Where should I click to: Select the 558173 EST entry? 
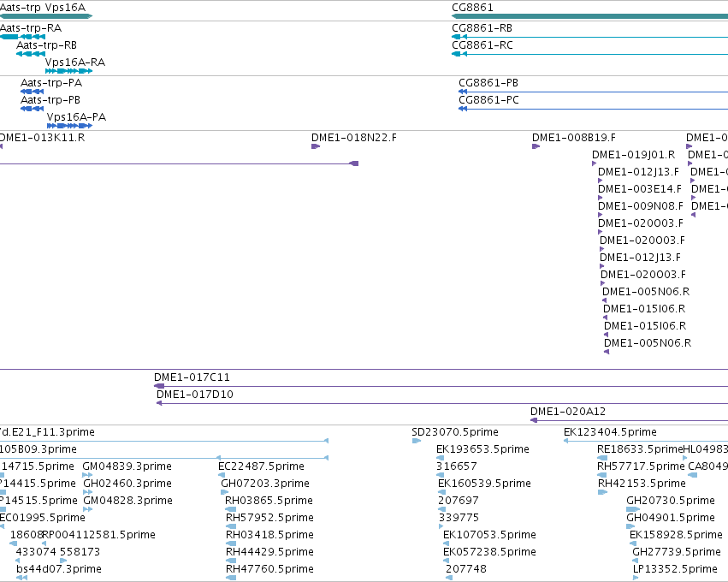pyautogui.click(x=80, y=552)
